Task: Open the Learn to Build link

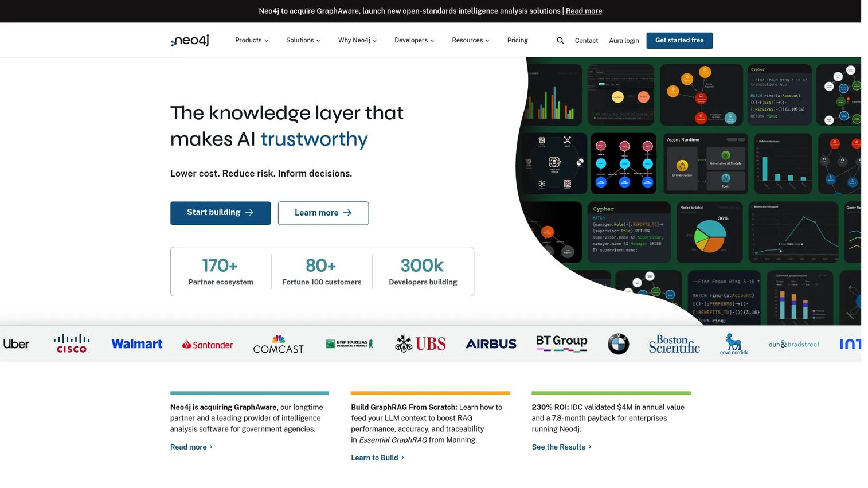Action: [378, 458]
